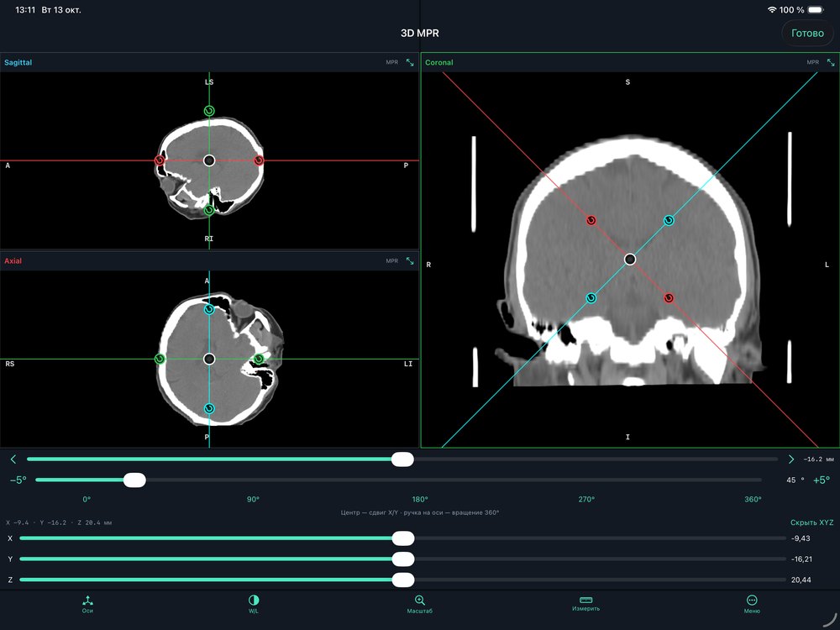This screenshot has width=840, height=630.
Task: Open the Меню options
Action: point(752,604)
